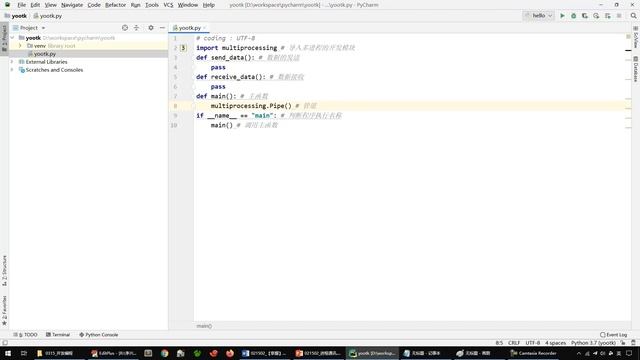Viewport: 640px width, 360px height.
Task: Open Task View on the taskbar
Action: pos(24,353)
